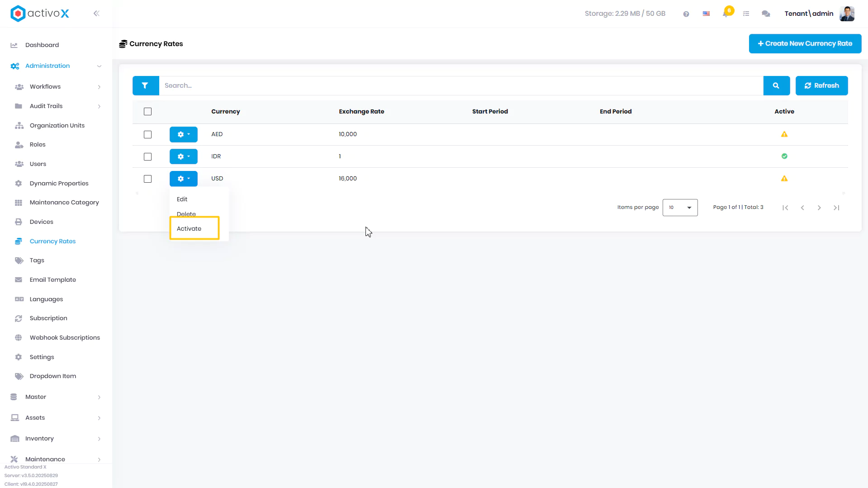
Task: Click the activoX logo
Action: tap(40, 14)
